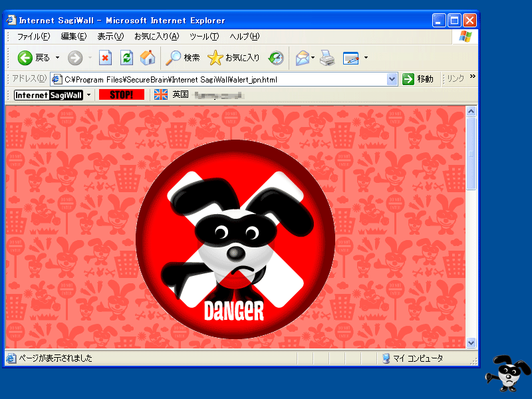The image size is (532, 399).
Task: Open the ヘルプ(H) menu
Action: (245, 37)
